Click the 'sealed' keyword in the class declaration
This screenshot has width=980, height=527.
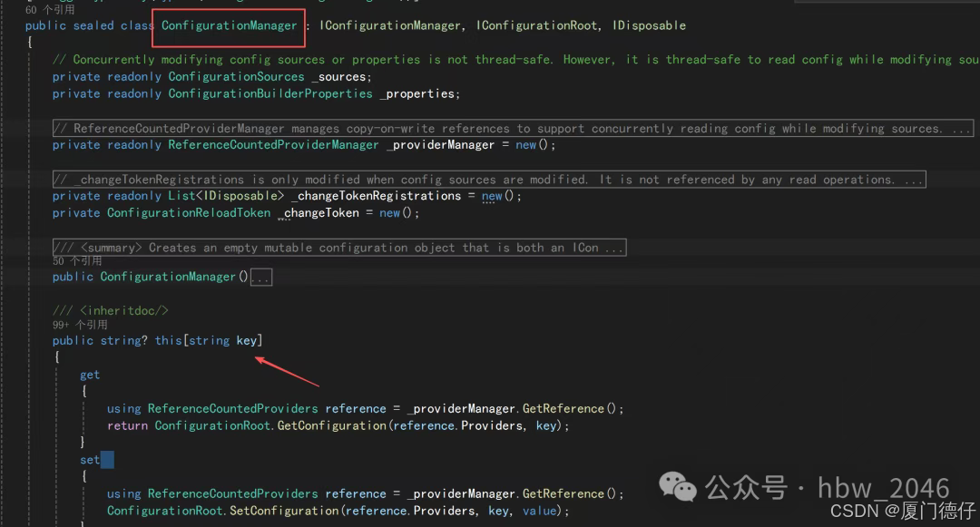click(93, 25)
